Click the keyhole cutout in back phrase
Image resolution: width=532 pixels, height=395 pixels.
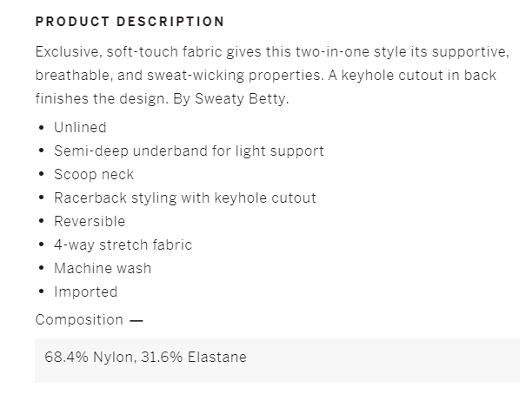point(419,76)
